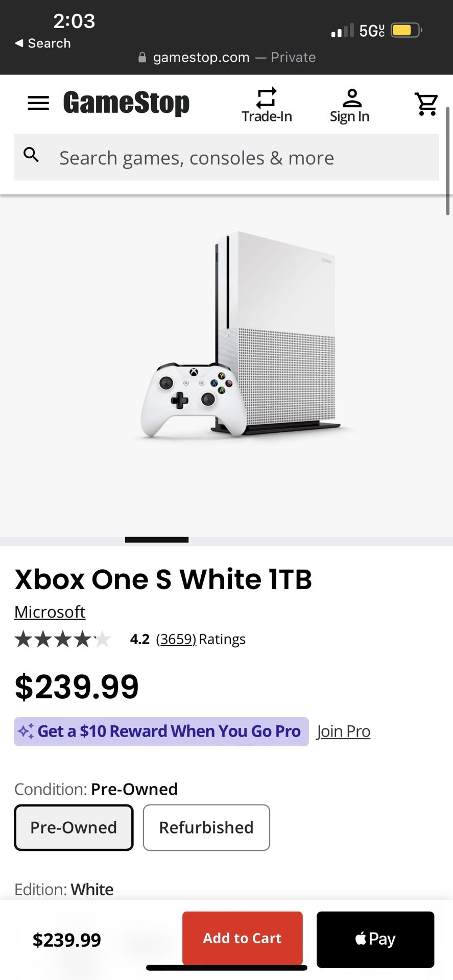Open the hamburger navigation menu
The image size is (453, 980).
(38, 103)
